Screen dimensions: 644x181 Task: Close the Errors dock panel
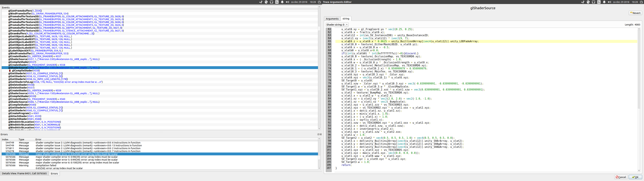click(321, 135)
